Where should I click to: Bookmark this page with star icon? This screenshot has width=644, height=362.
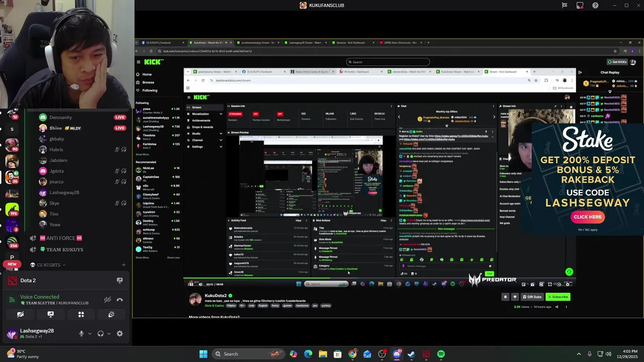point(615,51)
